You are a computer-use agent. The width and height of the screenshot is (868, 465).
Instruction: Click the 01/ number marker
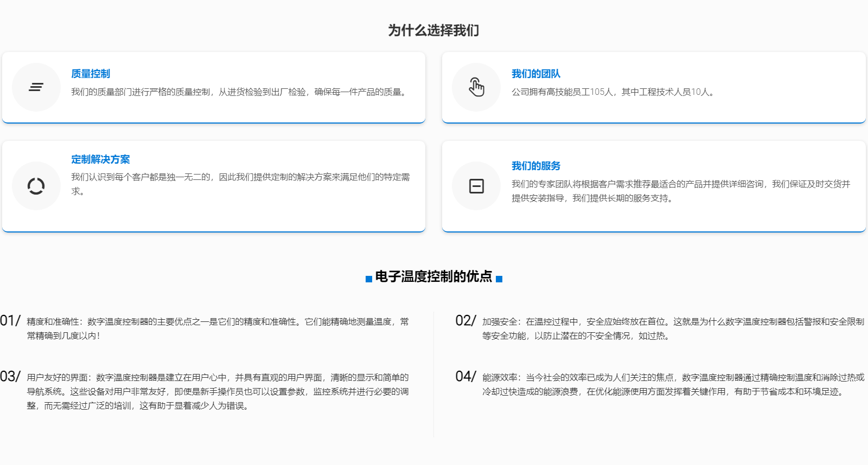coord(10,321)
